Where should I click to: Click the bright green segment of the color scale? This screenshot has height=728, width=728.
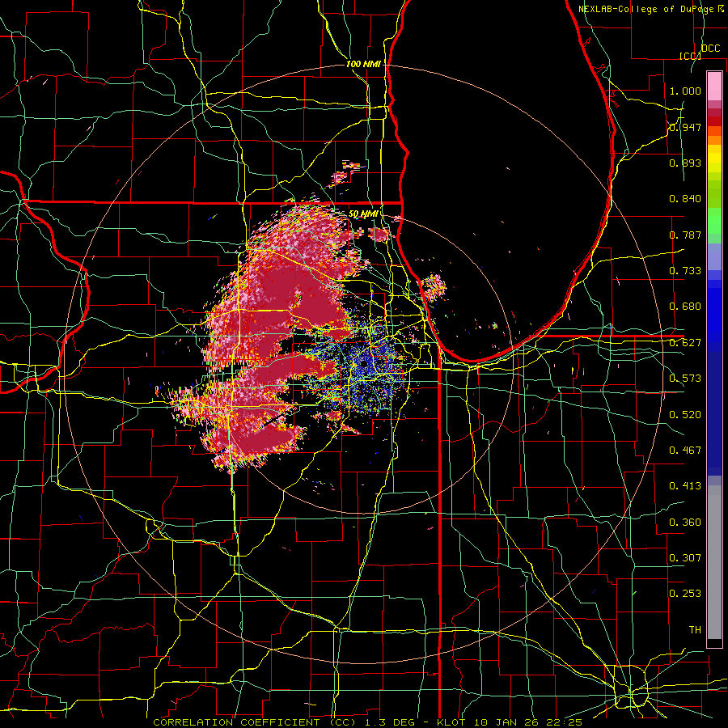coord(714,222)
